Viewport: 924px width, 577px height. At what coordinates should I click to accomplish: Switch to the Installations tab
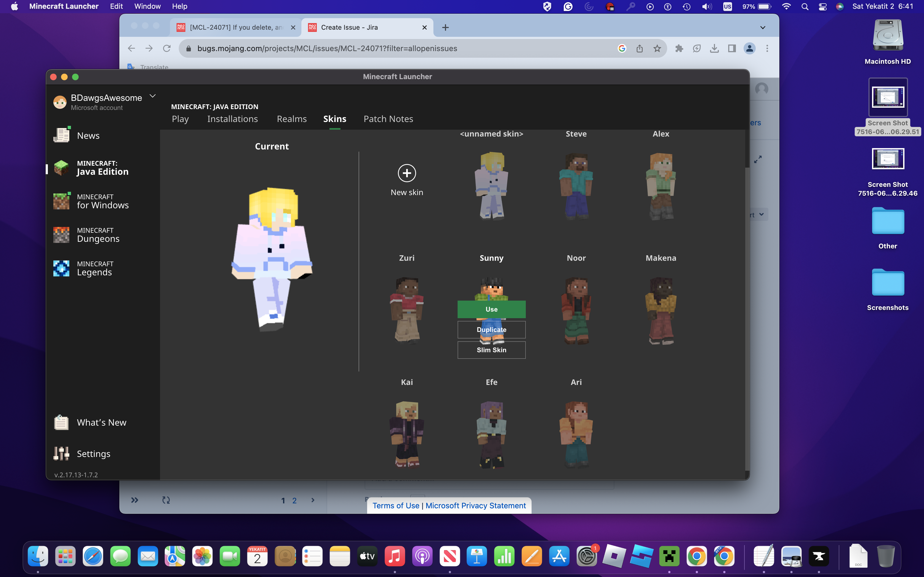[232, 119]
